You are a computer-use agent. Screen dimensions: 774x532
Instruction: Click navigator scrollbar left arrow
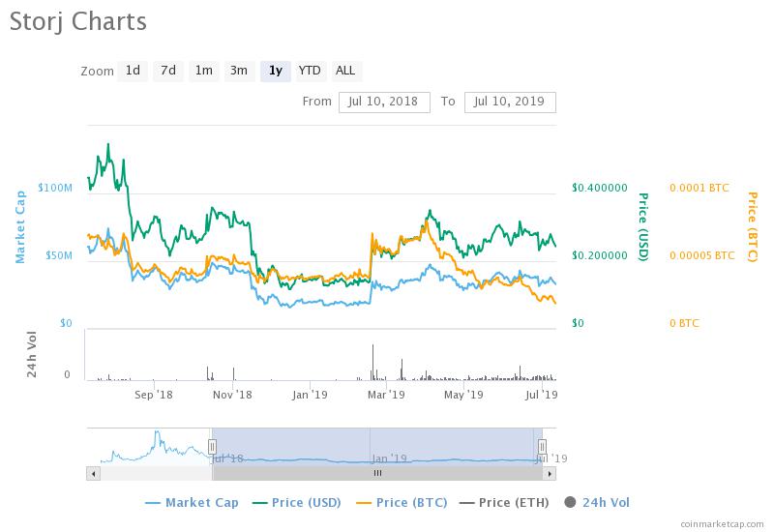pyautogui.click(x=93, y=473)
